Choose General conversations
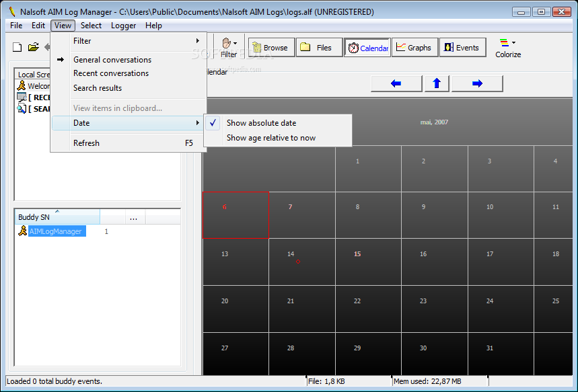 coord(129,60)
